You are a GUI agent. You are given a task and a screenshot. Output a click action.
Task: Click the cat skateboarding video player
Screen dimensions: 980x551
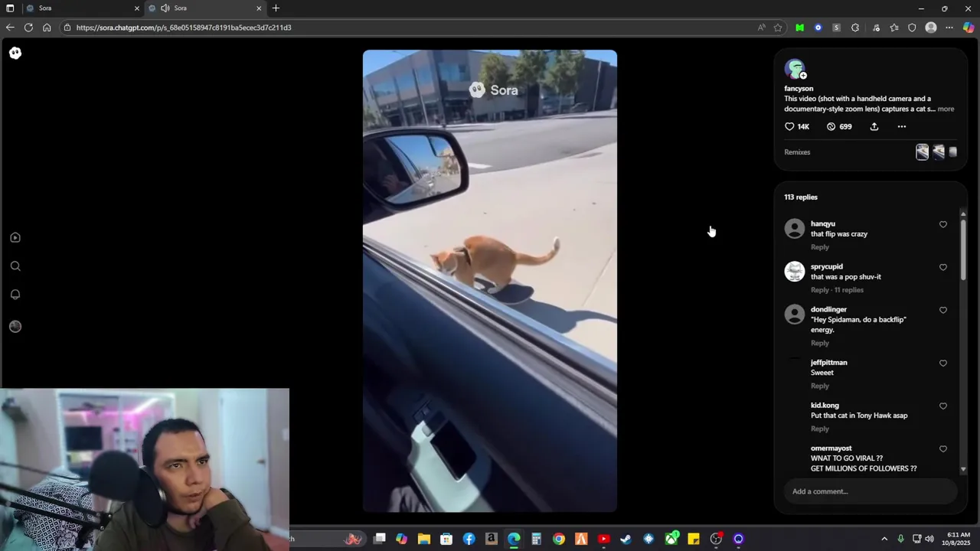point(490,281)
